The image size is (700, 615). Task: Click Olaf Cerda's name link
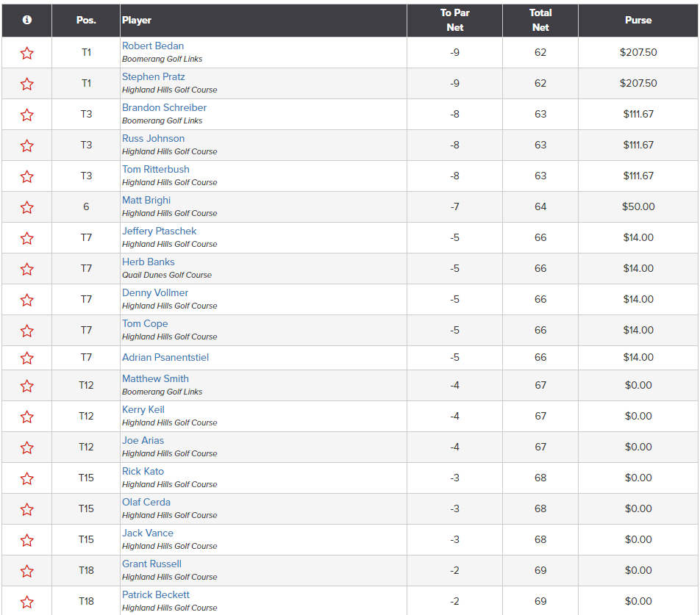click(146, 502)
